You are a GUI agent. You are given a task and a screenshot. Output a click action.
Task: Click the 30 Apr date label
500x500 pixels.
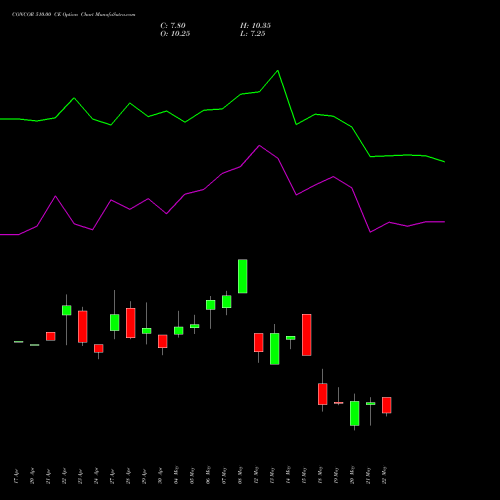point(160,476)
